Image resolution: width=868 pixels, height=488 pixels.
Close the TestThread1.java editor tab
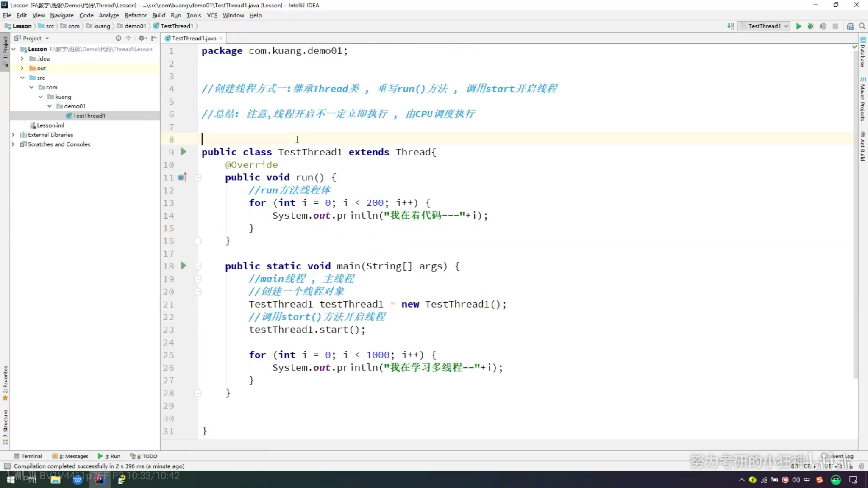click(x=221, y=39)
